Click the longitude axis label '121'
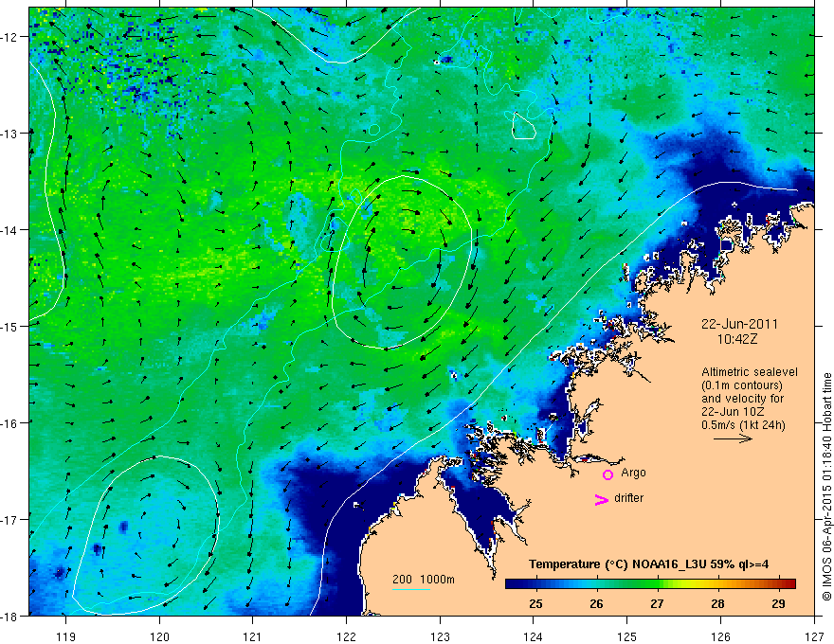 click(x=253, y=636)
